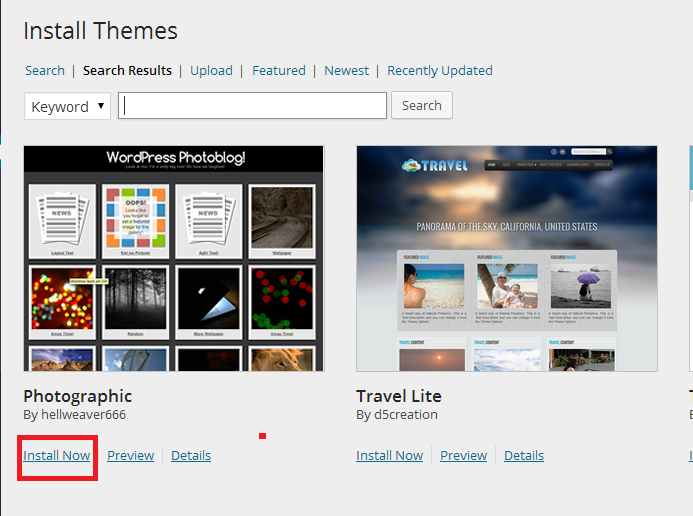This screenshot has width=693, height=516.
Task: View Details for the Photographic theme
Action: click(x=191, y=455)
